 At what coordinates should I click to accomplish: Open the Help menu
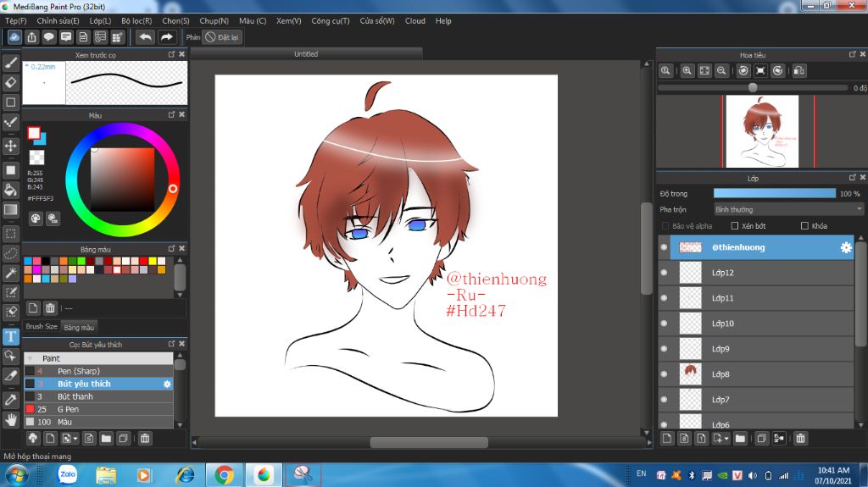pos(443,20)
